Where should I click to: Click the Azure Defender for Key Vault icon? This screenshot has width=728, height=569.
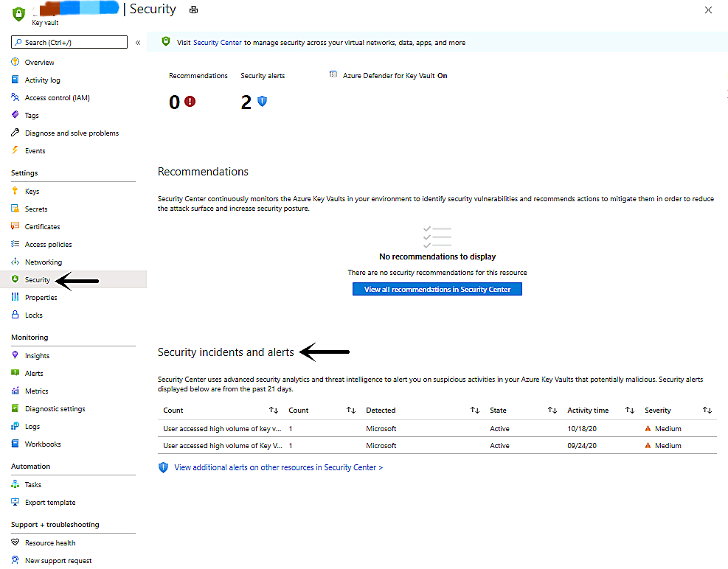pos(333,74)
